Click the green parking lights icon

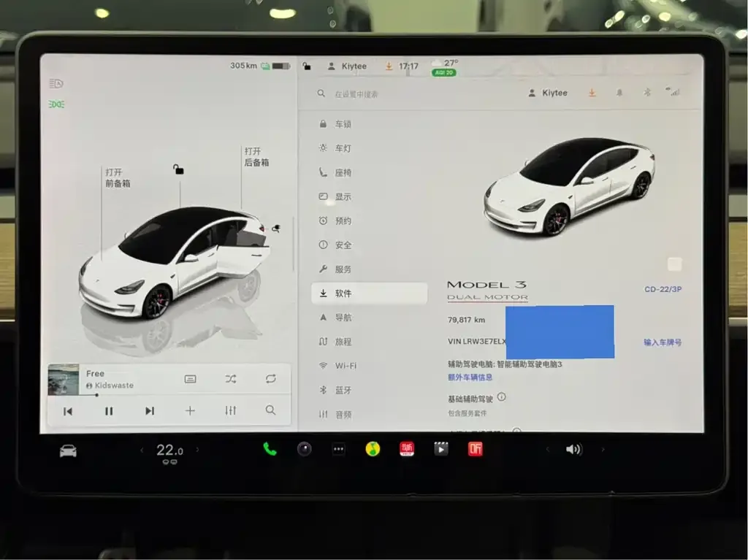pyautogui.click(x=56, y=104)
